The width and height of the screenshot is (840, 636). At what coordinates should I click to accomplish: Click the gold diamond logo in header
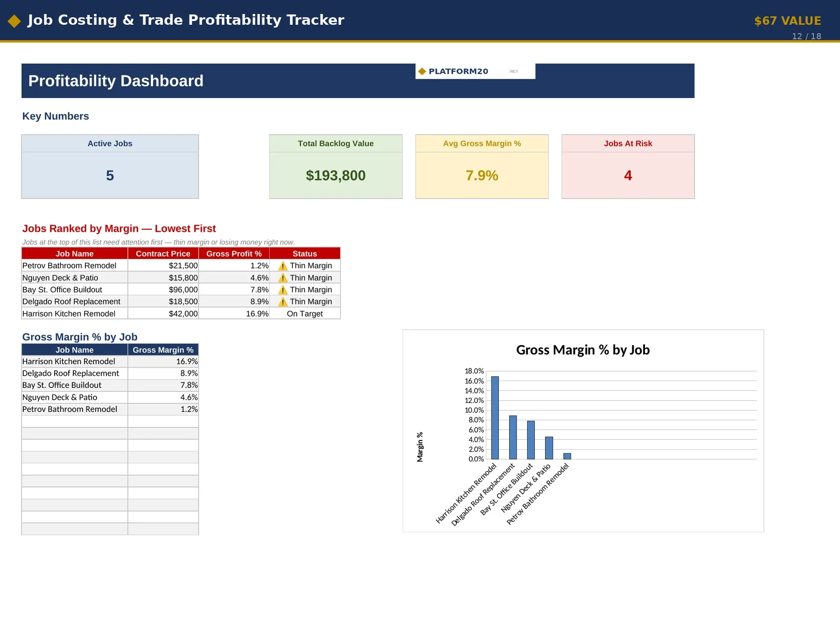pos(14,21)
